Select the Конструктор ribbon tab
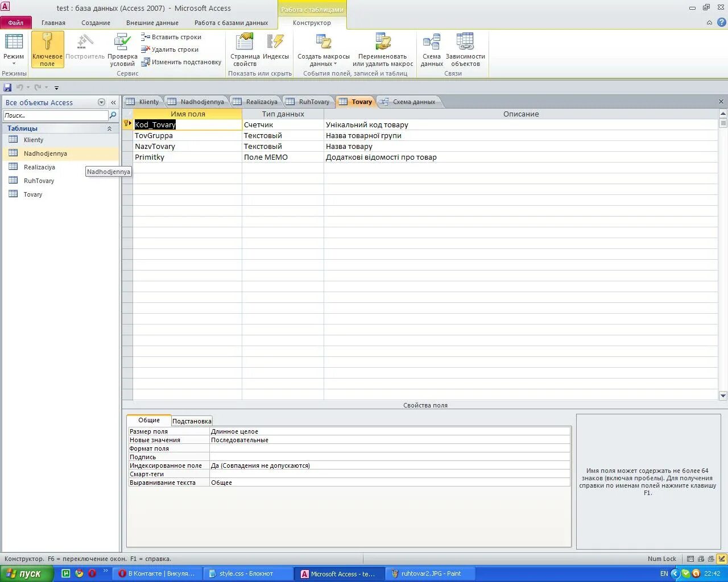The width and height of the screenshot is (728, 582). point(312,23)
